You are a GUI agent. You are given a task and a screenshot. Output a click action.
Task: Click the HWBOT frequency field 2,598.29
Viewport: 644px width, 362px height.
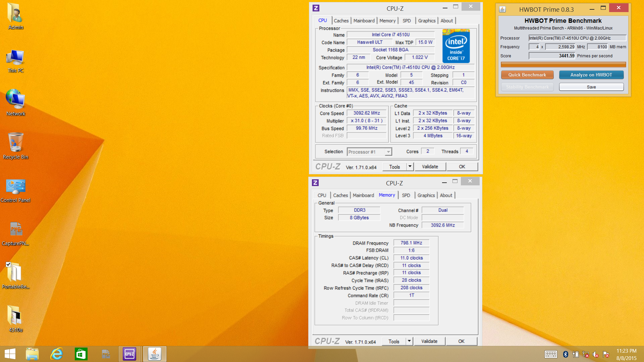click(560, 47)
